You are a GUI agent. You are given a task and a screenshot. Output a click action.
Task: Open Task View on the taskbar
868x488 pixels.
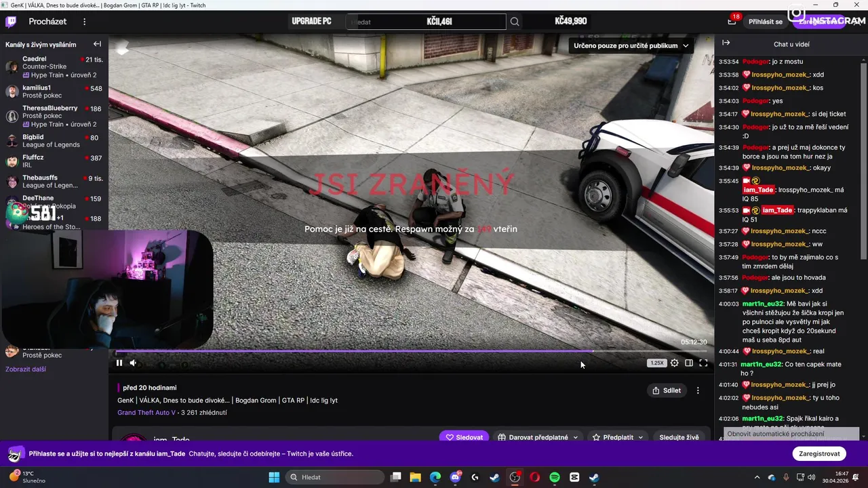[396, 477]
